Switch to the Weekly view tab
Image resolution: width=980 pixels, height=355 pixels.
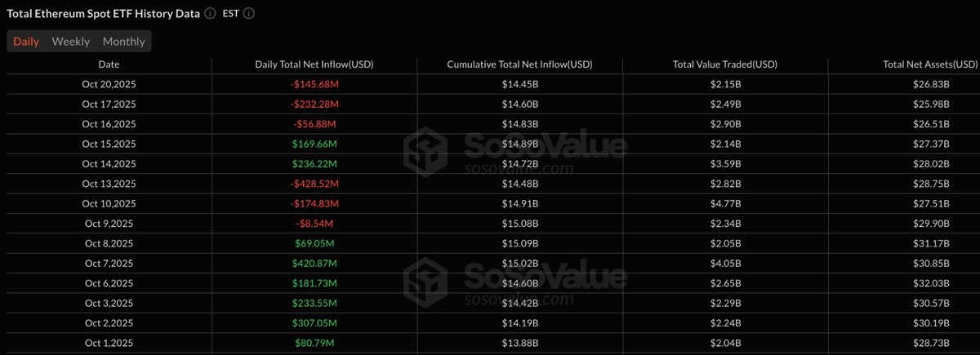pyautogui.click(x=71, y=42)
